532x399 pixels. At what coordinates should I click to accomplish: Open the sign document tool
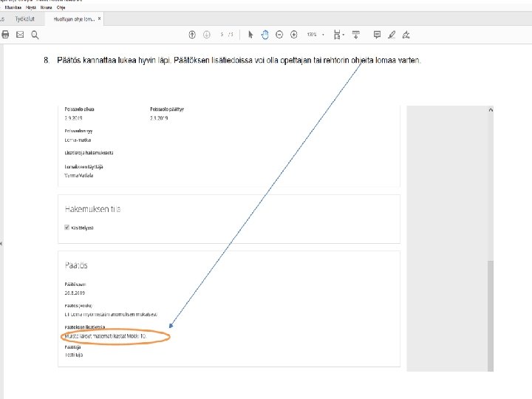[406, 35]
